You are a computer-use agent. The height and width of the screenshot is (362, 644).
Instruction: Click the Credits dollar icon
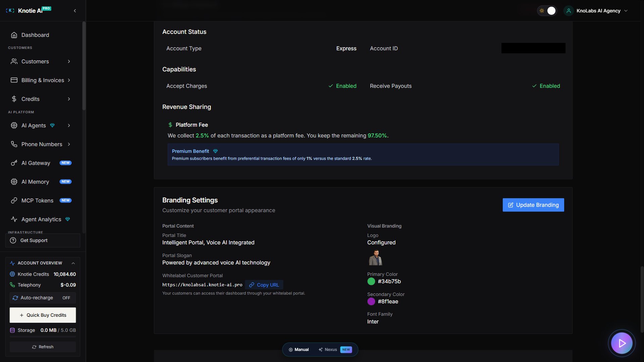click(14, 99)
